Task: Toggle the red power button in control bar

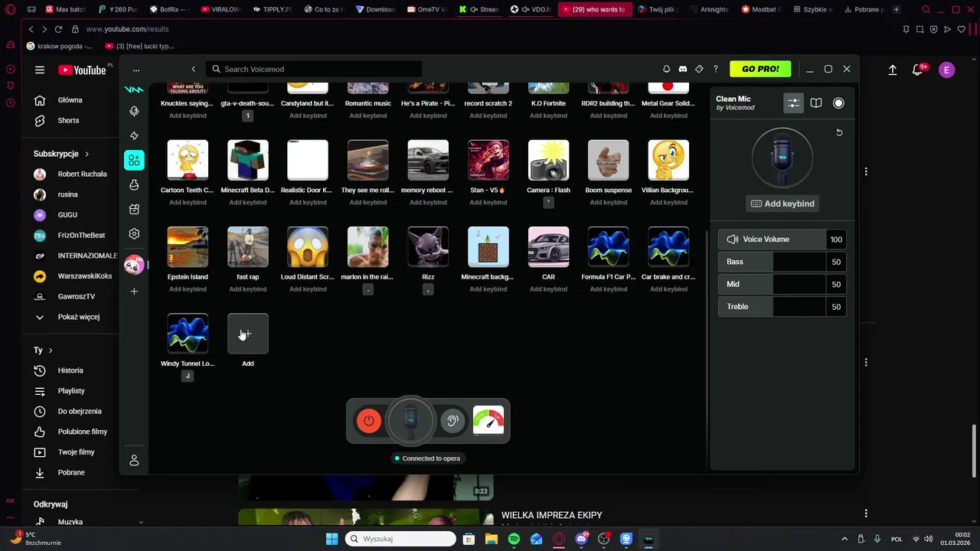Action: pos(369,420)
